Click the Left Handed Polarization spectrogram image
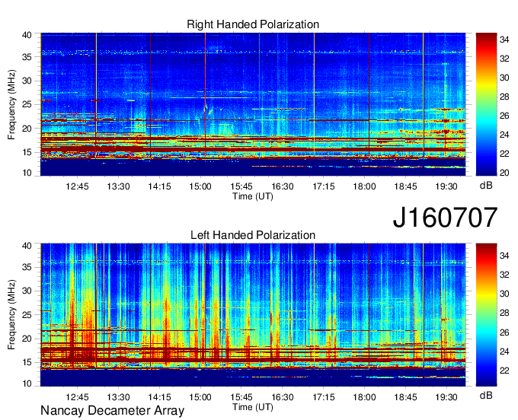 (253, 315)
